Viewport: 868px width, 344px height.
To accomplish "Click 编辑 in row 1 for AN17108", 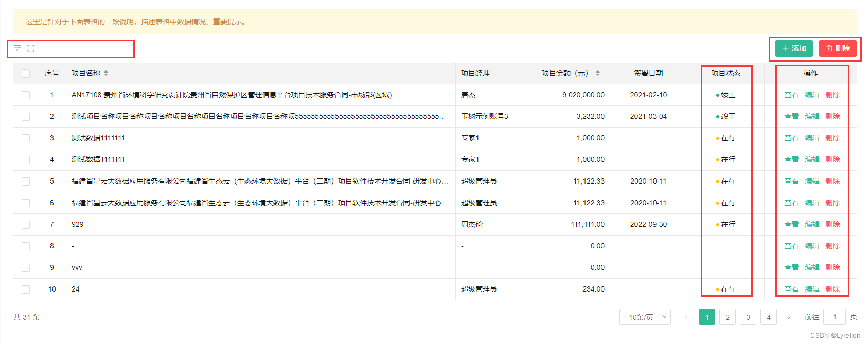I will [812, 95].
